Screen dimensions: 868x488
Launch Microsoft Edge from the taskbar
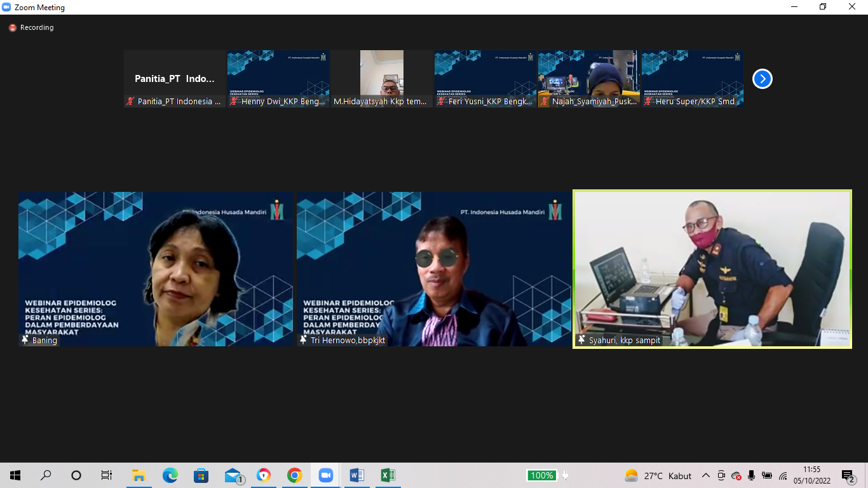pyautogui.click(x=170, y=475)
